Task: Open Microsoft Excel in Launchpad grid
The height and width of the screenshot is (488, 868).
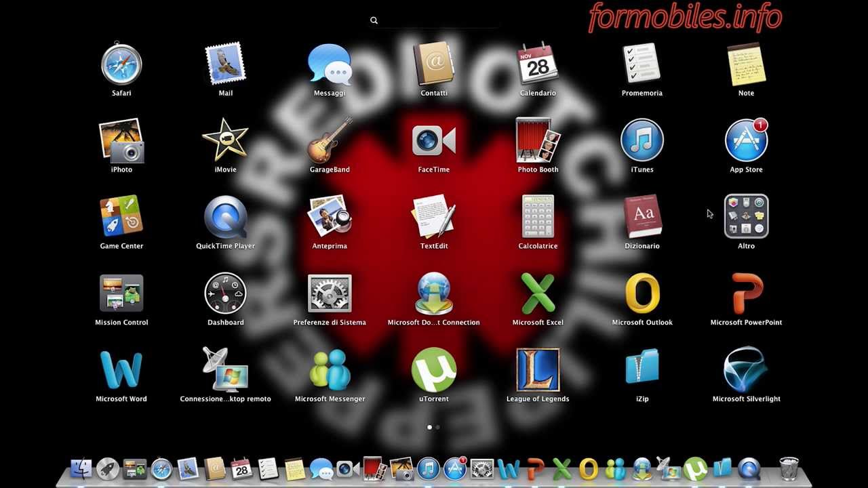Action: tap(538, 293)
